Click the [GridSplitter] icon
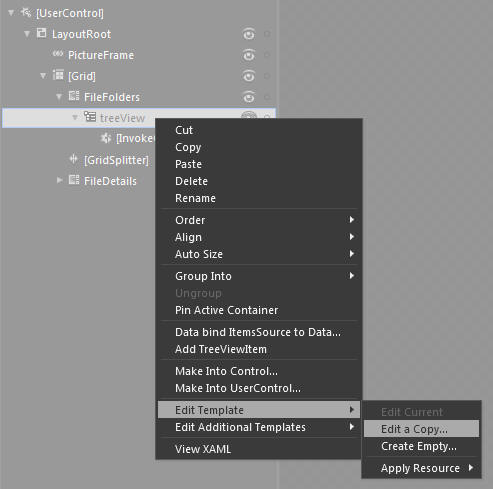This screenshot has height=489, width=493. (74, 159)
